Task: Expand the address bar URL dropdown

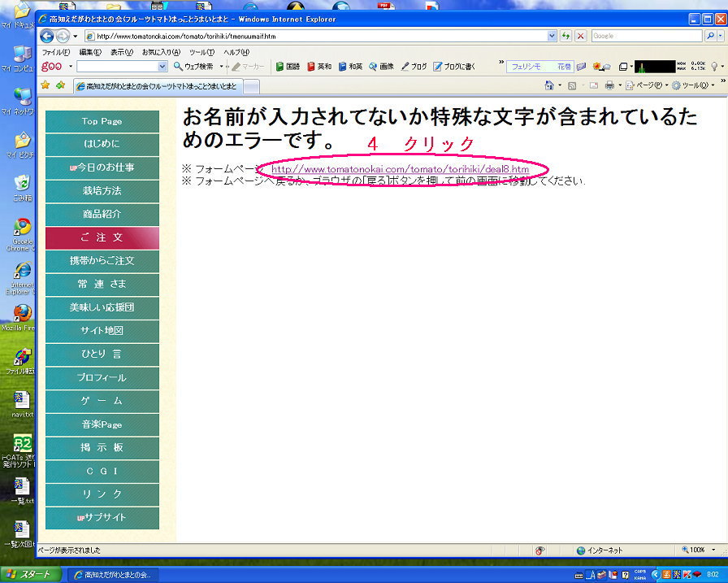Action: 552,36
